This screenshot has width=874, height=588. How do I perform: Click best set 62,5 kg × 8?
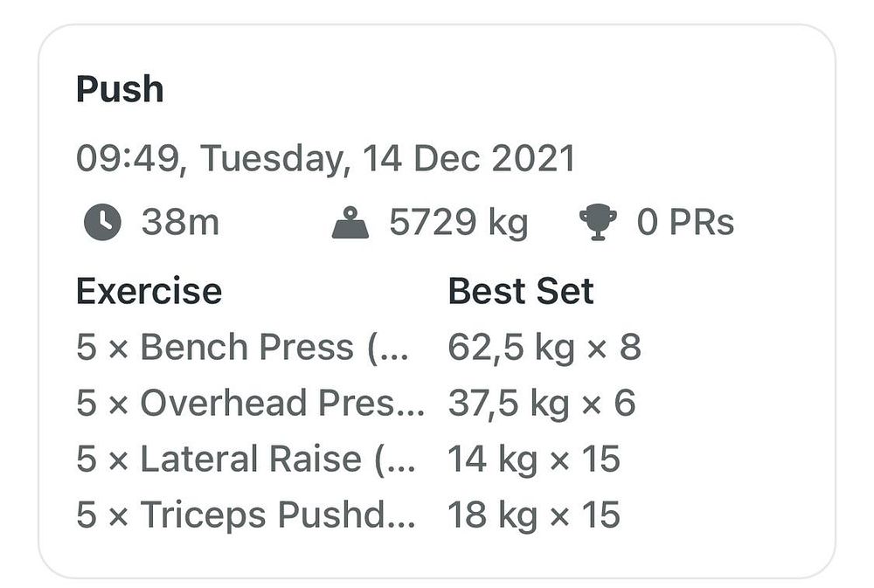coord(545,347)
